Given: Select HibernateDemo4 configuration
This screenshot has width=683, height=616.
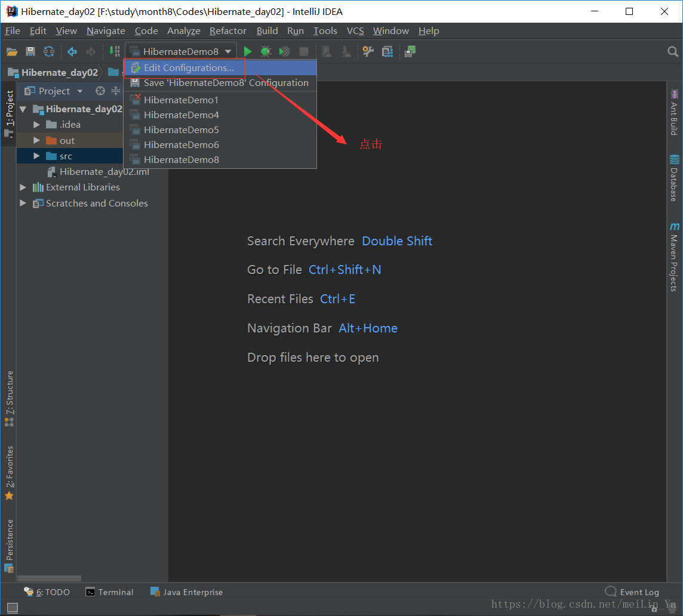Looking at the screenshot, I should click(x=220, y=115).
